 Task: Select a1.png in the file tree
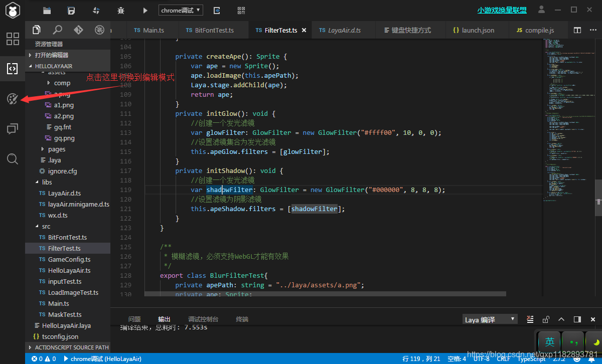click(x=64, y=105)
